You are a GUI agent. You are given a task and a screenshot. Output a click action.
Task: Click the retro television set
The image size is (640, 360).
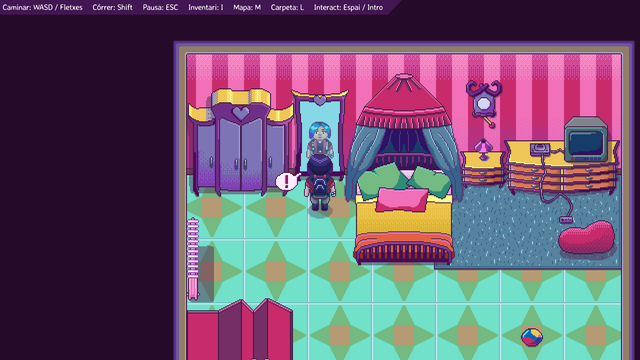(586, 140)
